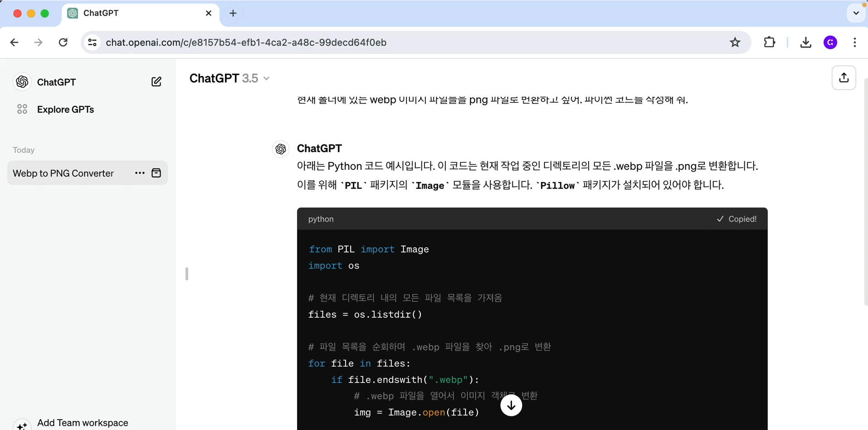Open Chrome downloads icon

(x=806, y=43)
